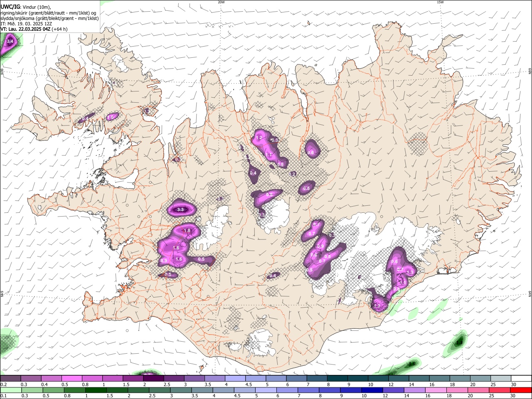
Task: Click the '0.2' label on the snow scale
Action: 4,384
